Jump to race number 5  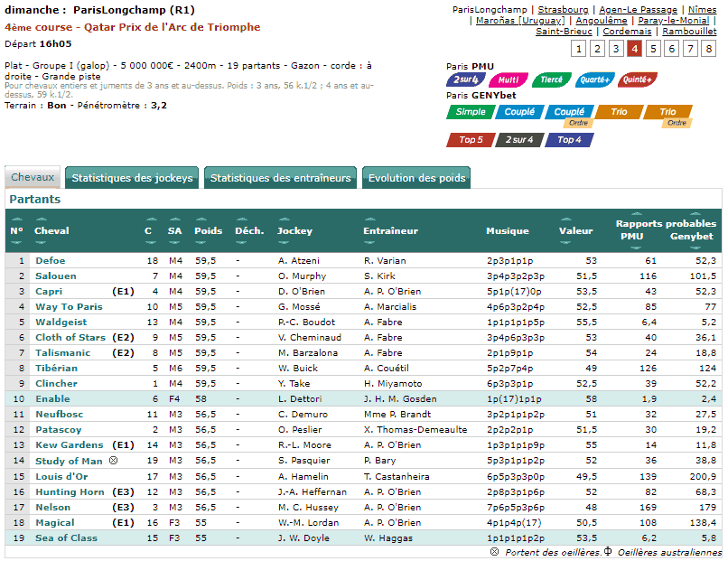[x=653, y=49]
